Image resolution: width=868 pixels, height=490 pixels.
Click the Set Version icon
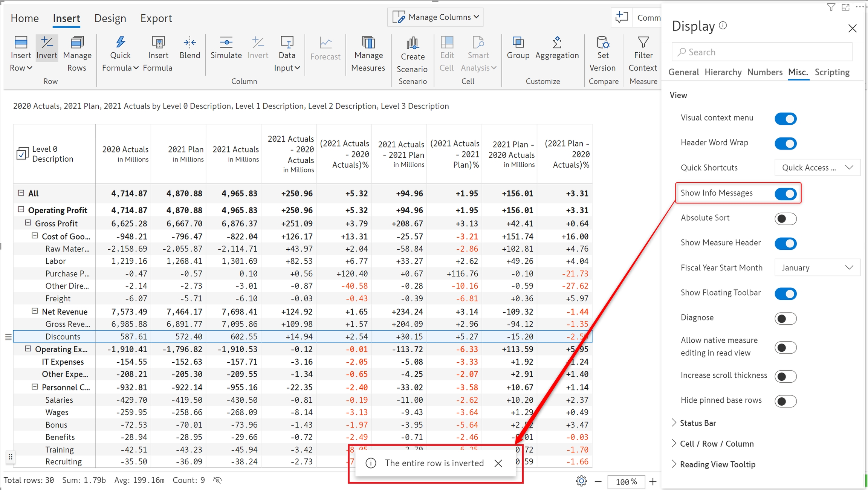point(603,43)
